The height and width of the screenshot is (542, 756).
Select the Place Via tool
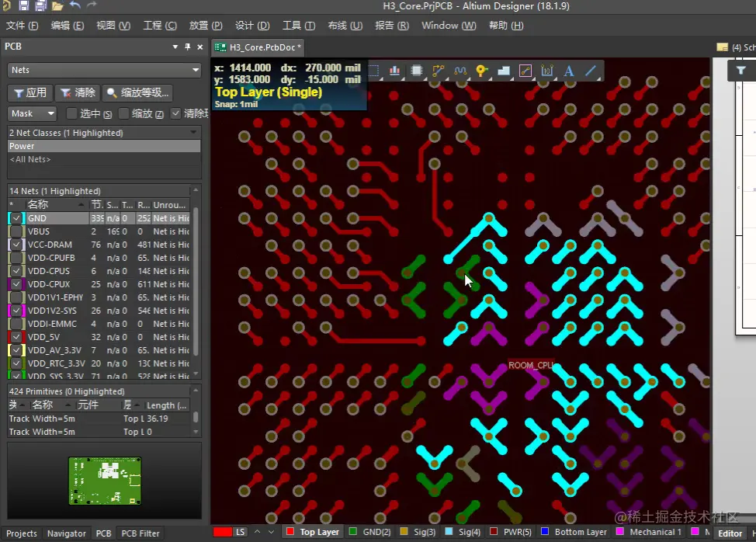(481, 71)
